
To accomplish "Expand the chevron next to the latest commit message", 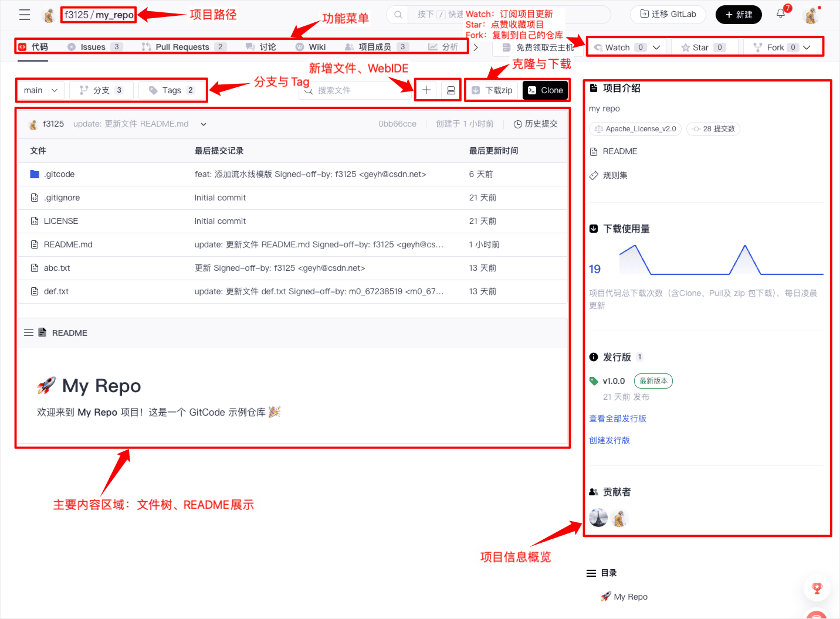I will (x=203, y=124).
